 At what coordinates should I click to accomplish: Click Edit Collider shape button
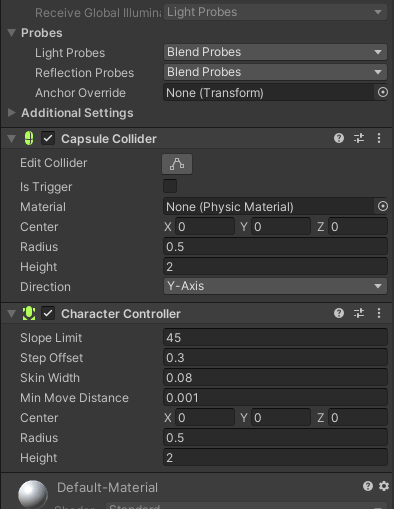click(x=177, y=164)
